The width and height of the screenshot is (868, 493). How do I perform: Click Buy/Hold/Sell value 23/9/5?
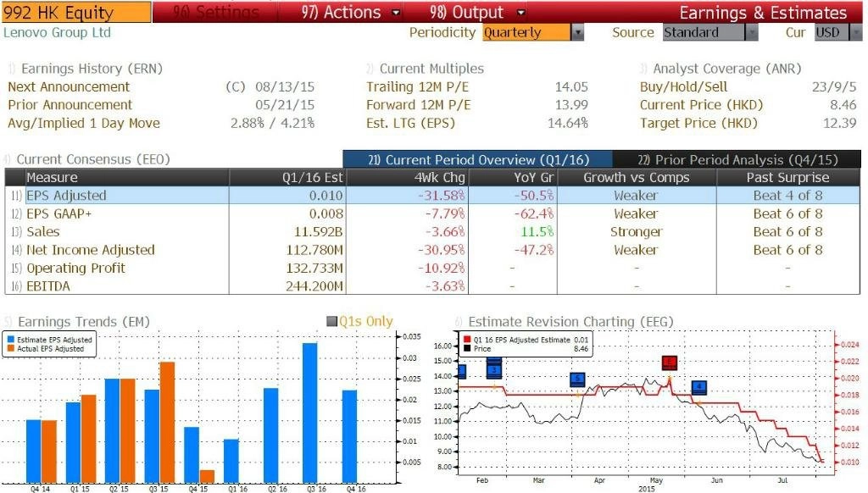[x=834, y=87]
